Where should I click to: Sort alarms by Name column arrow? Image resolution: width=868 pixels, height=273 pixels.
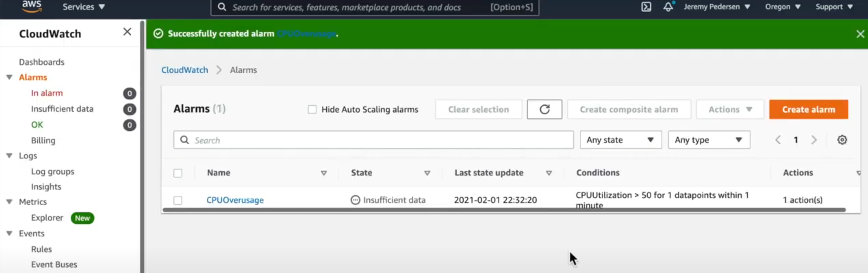tap(324, 173)
